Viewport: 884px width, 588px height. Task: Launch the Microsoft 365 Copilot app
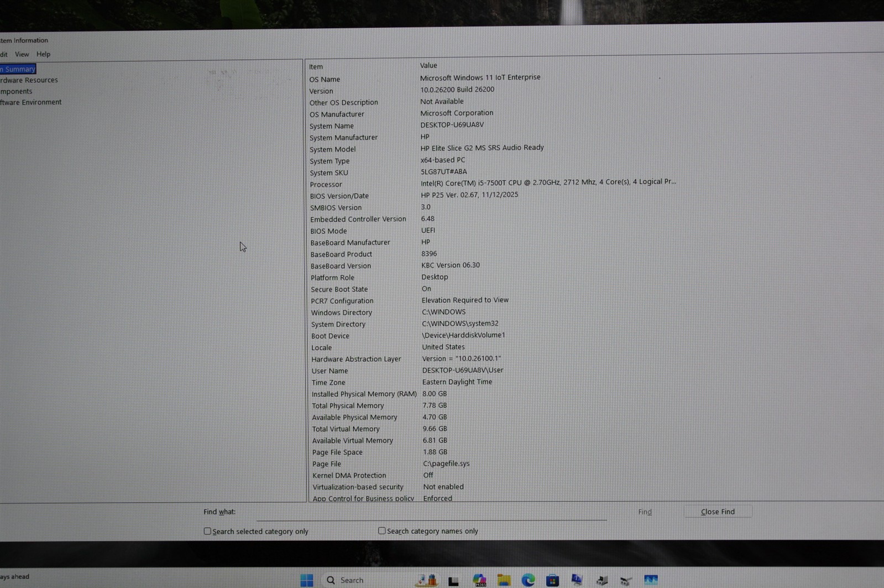point(479,580)
